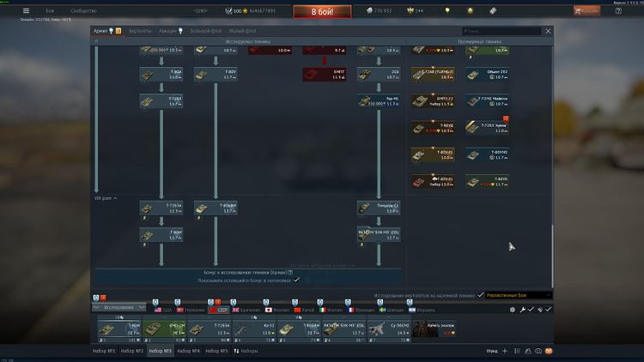
Task: Open the 'Сообщество' menu
Action: coord(83,11)
